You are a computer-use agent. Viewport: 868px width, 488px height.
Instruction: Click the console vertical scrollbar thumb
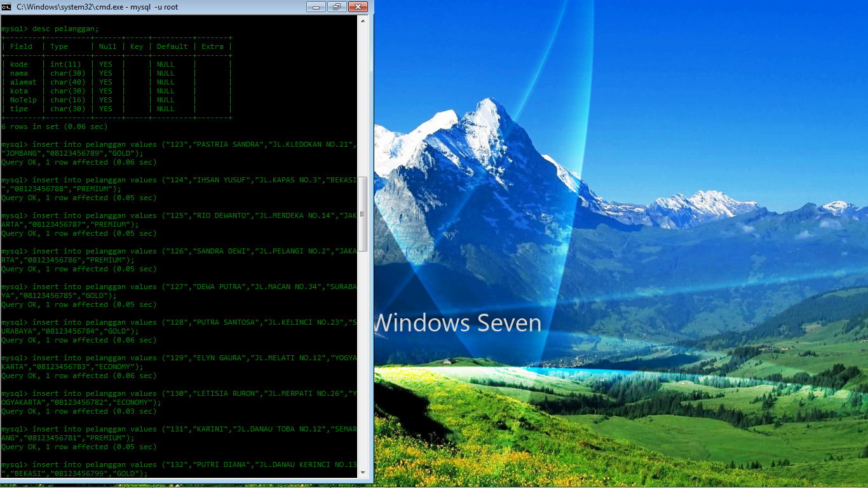click(363, 214)
